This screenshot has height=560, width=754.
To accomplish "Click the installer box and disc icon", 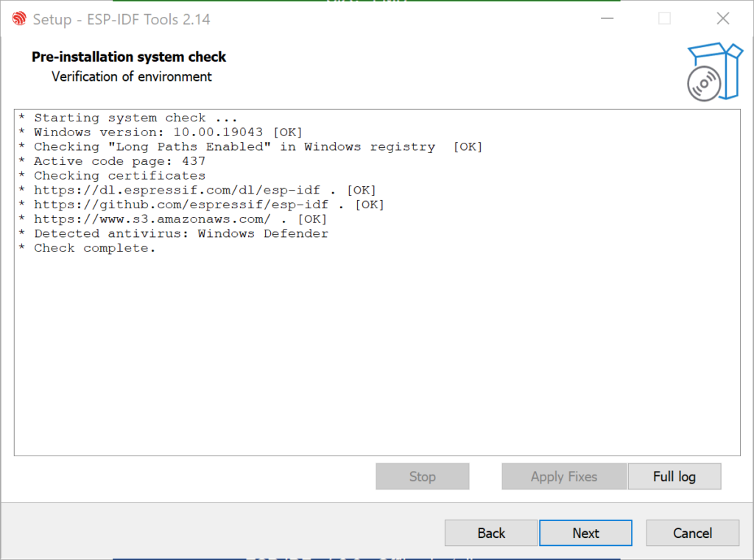I will 714,71.
